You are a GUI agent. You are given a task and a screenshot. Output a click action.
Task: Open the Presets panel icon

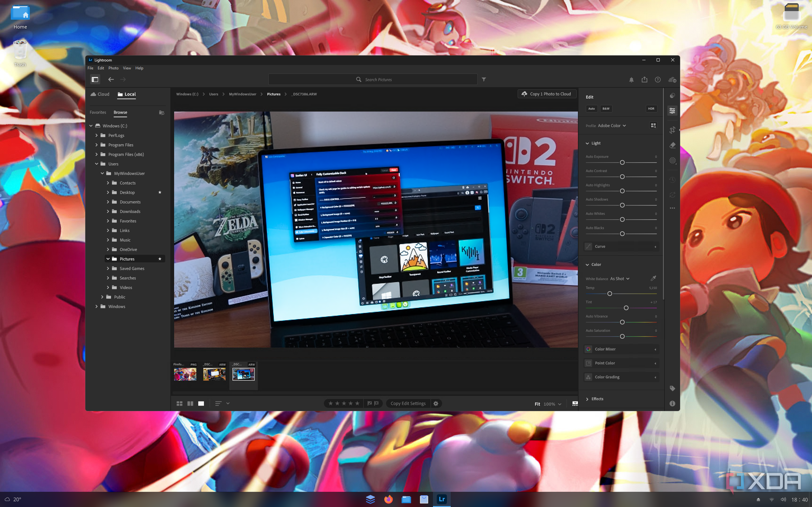pyautogui.click(x=672, y=95)
